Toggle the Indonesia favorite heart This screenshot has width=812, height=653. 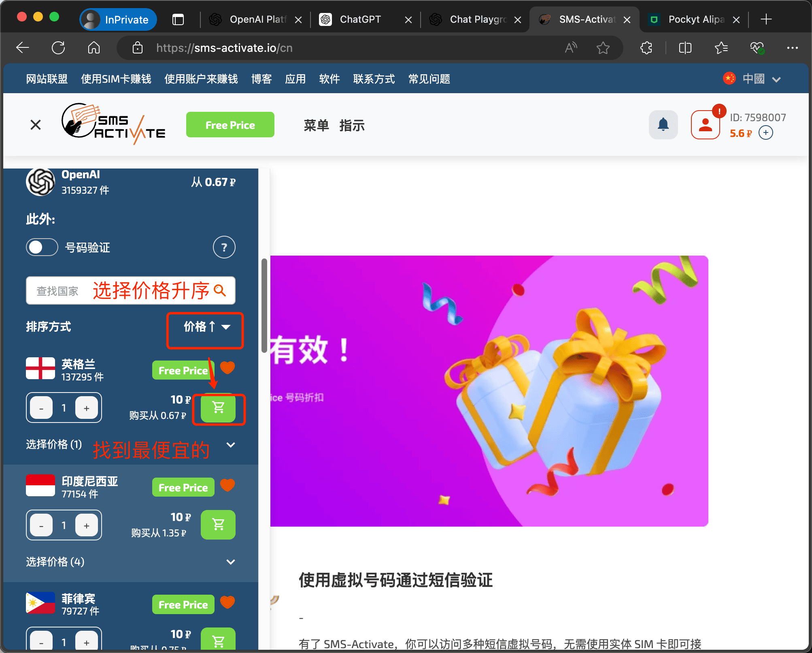point(227,485)
